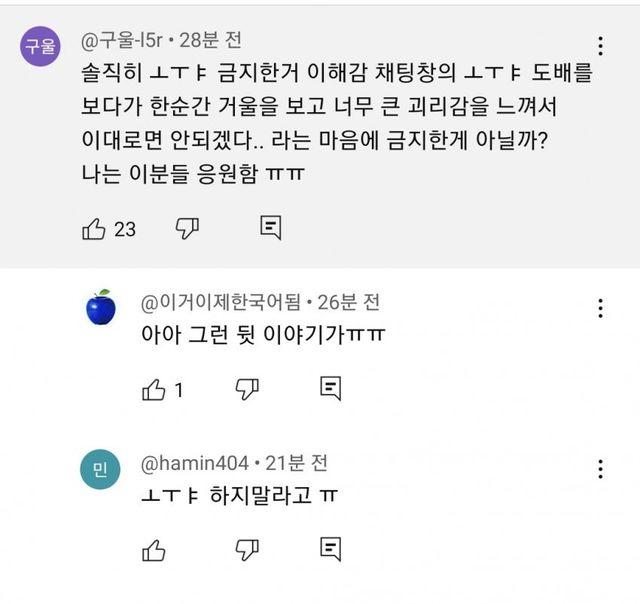Image resolution: width=640 pixels, height=604 pixels.
Task: Dislike the reply by @이거이제한국어됨
Action: coord(247,388)
